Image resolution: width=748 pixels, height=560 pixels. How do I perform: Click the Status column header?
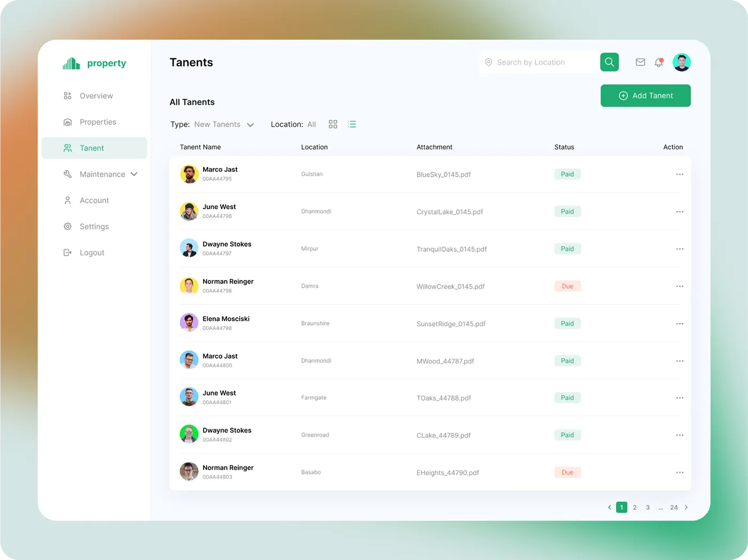[x=564, y=147]
